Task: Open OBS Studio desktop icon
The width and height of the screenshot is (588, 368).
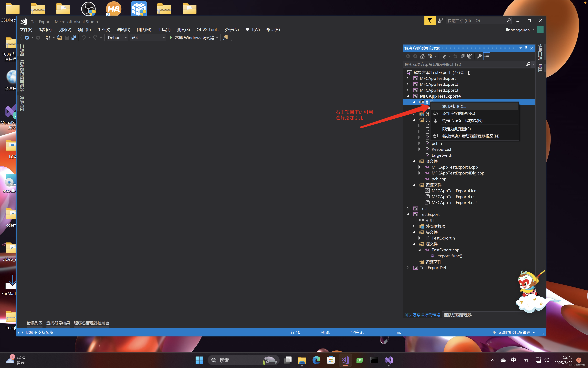Action: [88, 9]
